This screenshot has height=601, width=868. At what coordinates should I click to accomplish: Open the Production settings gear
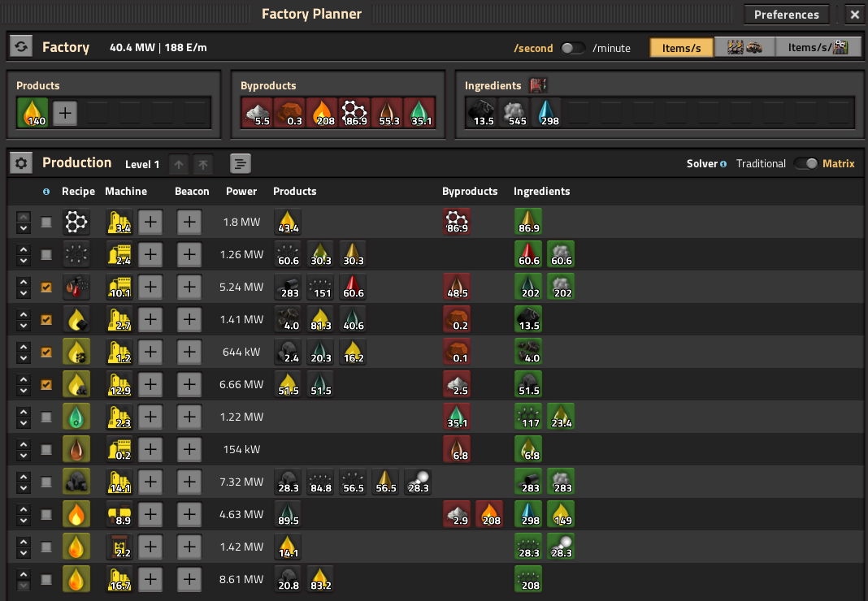[21, 163]
